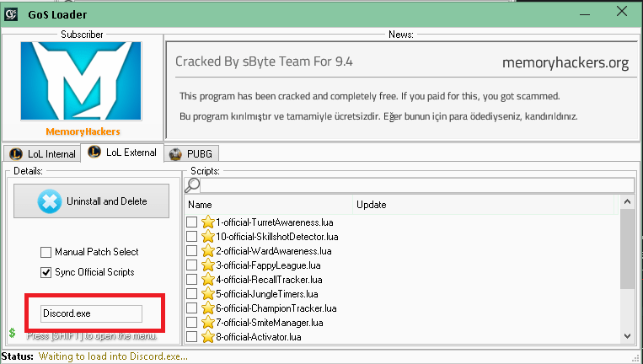Click star icon of 2-official-WardAwareness.lua
The image size is (643, 364).
point(208,250)
